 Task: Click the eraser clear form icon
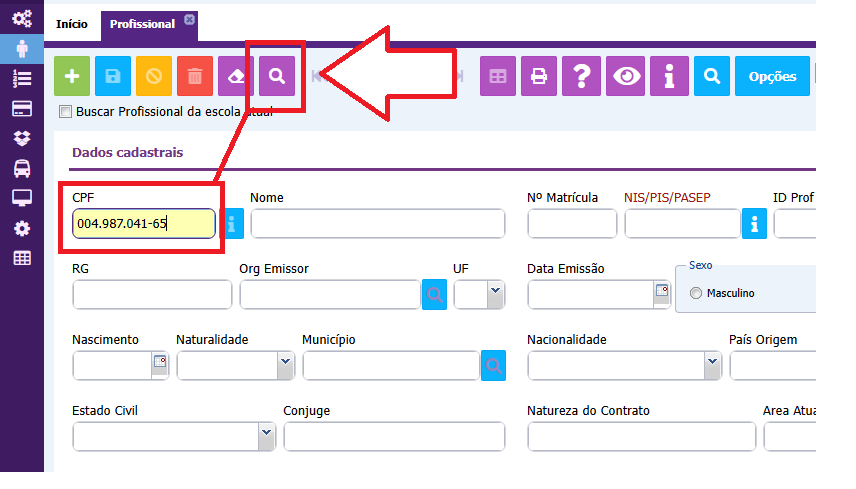(236, 76)
